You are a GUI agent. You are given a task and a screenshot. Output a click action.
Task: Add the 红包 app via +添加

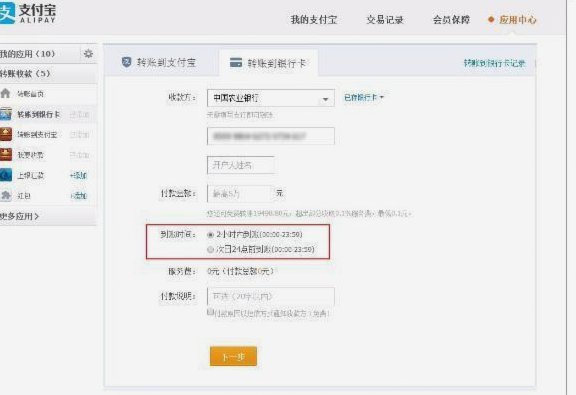[x=79, y=196]
